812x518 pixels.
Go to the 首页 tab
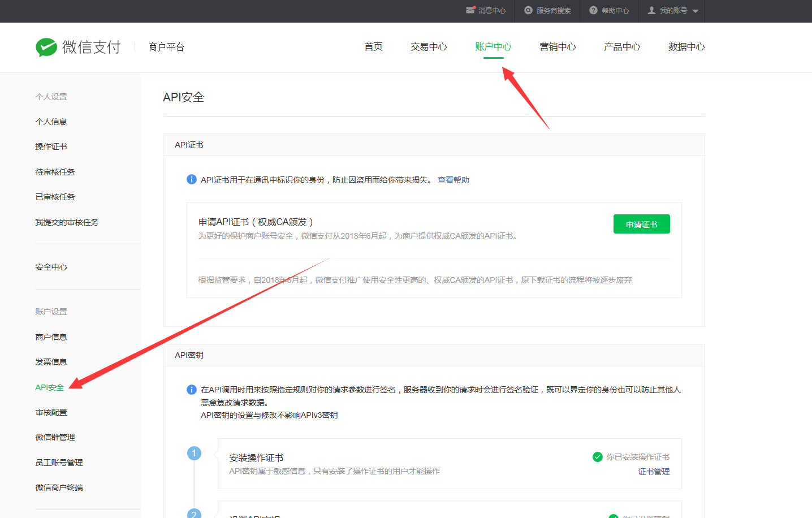click(373, 47)
